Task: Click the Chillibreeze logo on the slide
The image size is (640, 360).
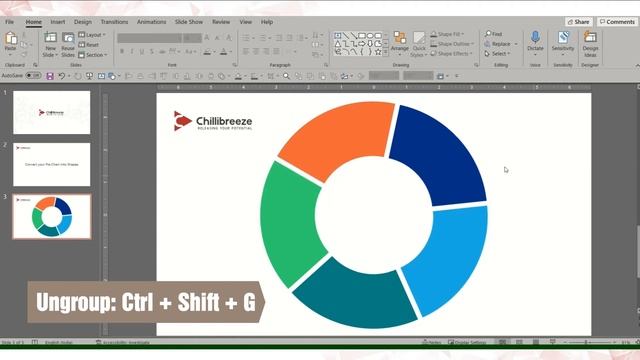Action: (x=213, y=121)
